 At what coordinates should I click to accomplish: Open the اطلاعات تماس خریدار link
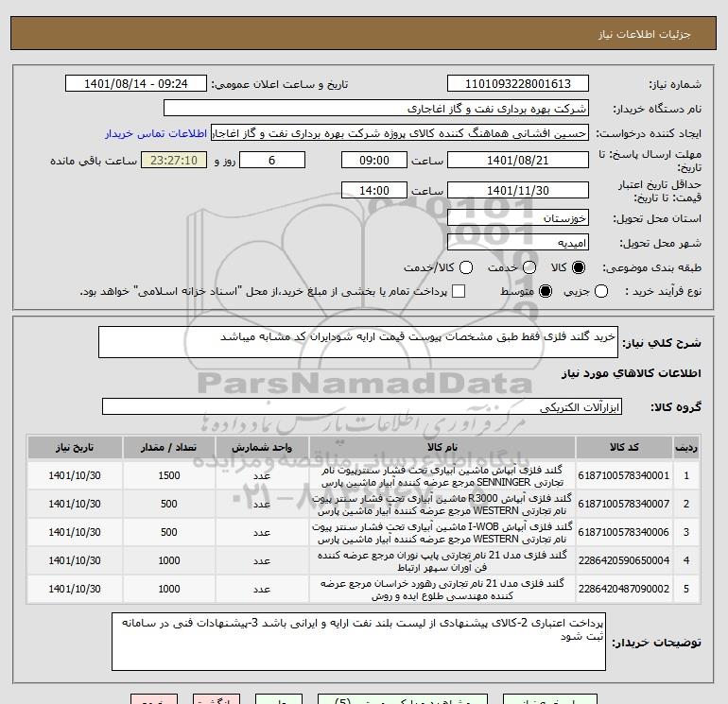(x=156, y=133)
